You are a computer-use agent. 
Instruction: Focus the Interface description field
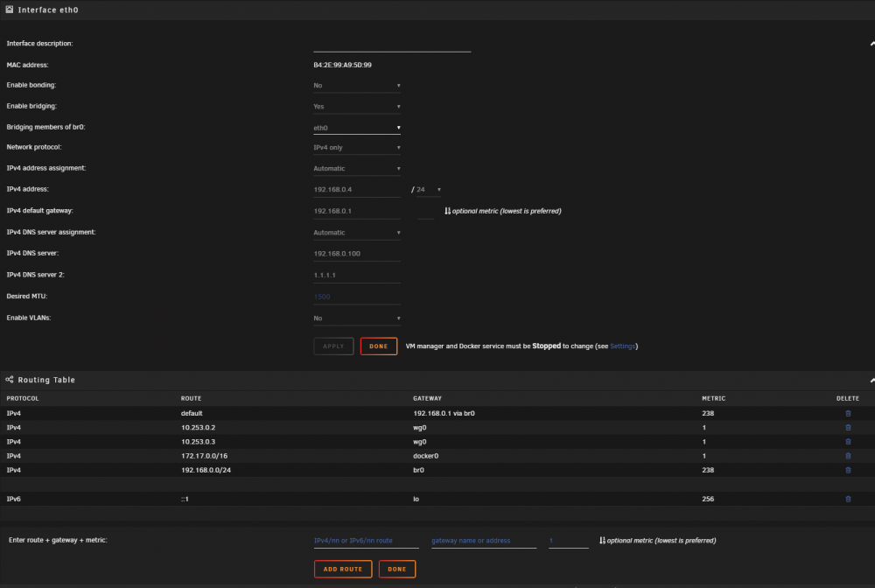392,44
